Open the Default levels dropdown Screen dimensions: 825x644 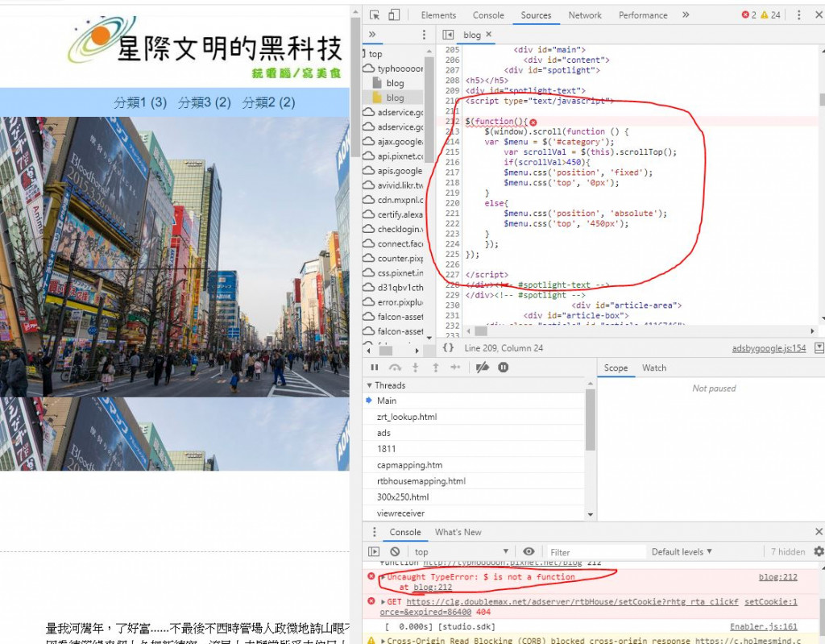[x=682, y=551]
